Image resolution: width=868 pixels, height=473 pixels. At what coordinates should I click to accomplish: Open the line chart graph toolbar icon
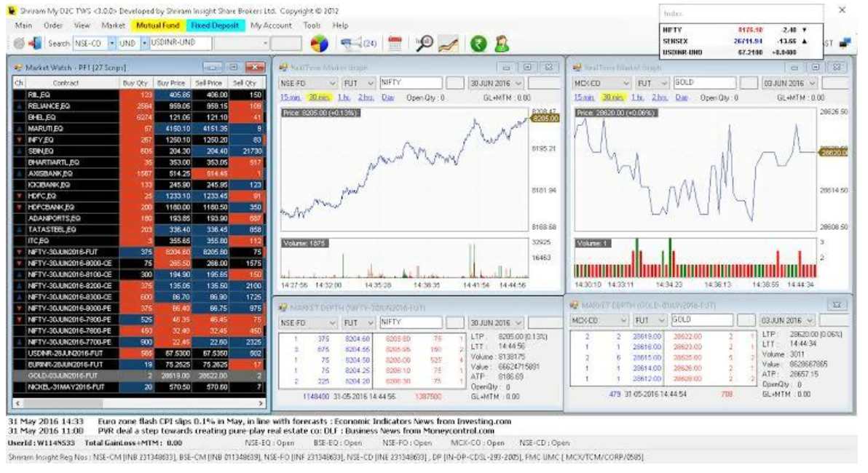pyautogui.click(x=448, y=44)
